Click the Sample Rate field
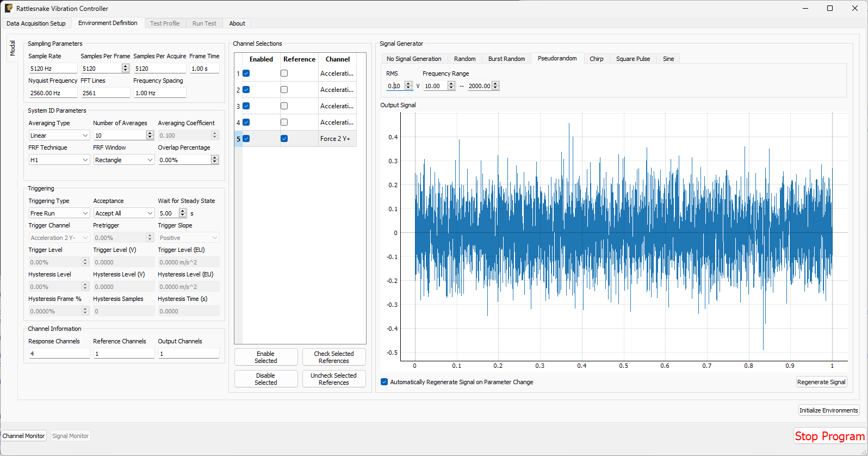The image size is (868, 456). pos(53,69)
